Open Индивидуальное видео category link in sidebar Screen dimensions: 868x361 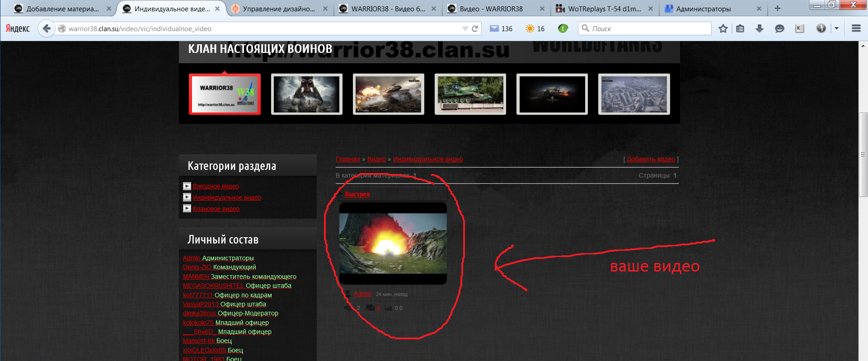coord(227,197)
